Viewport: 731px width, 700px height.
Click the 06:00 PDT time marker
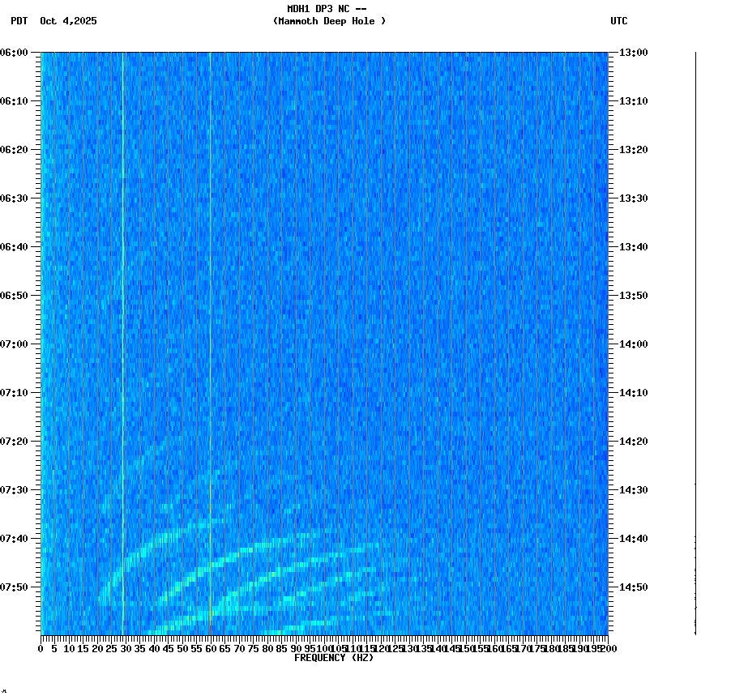tap(15, 53)
